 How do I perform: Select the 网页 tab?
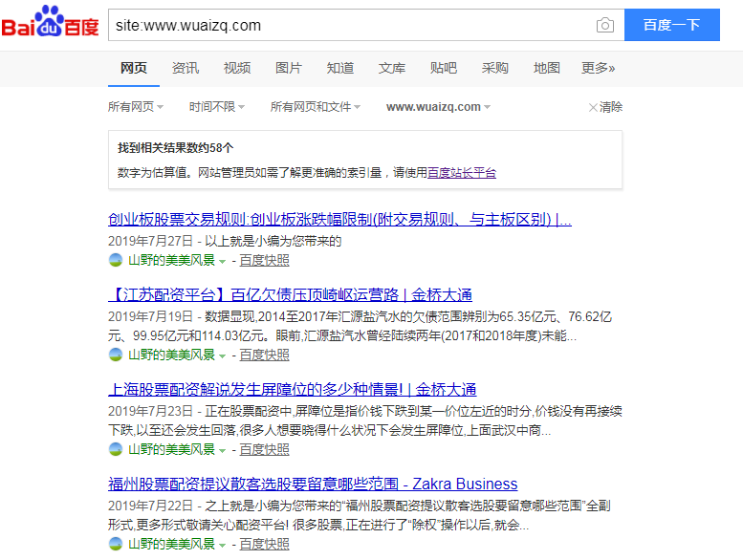pos(134,68)
